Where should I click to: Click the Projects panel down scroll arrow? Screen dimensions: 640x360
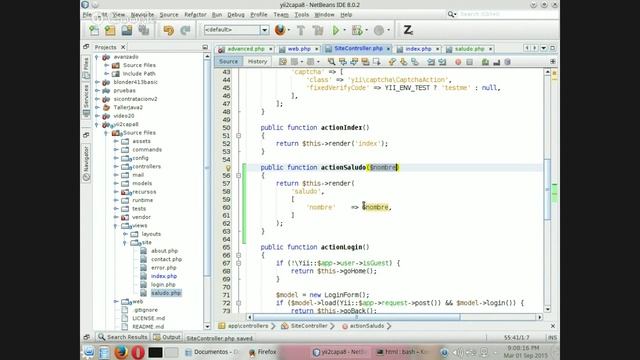[x=207, y=327]
